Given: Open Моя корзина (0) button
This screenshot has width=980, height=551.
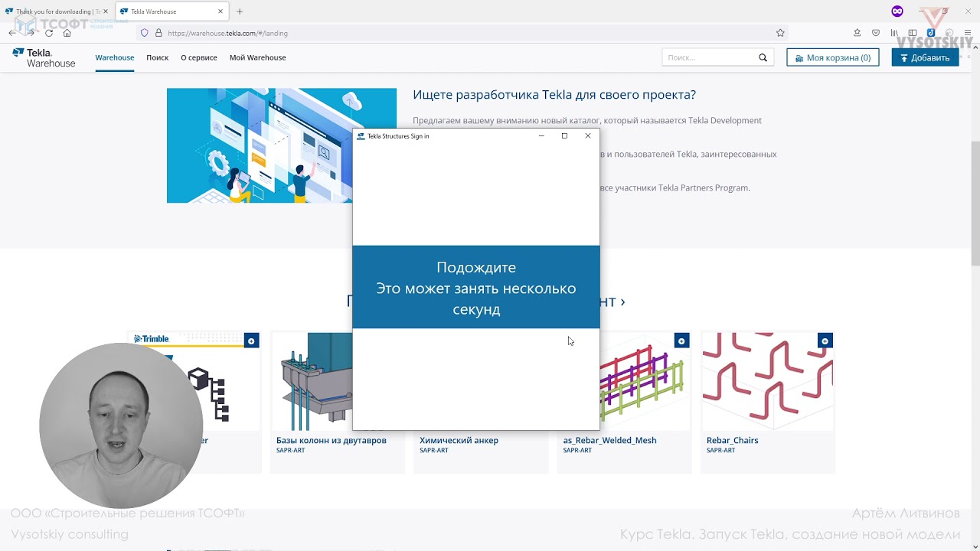Looking at the screenshot, I should tap(832, 57).
